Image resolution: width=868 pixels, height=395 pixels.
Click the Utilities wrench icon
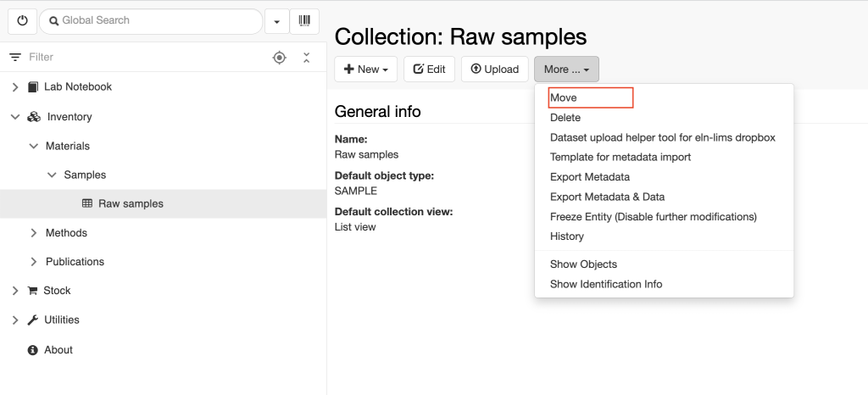33,320
